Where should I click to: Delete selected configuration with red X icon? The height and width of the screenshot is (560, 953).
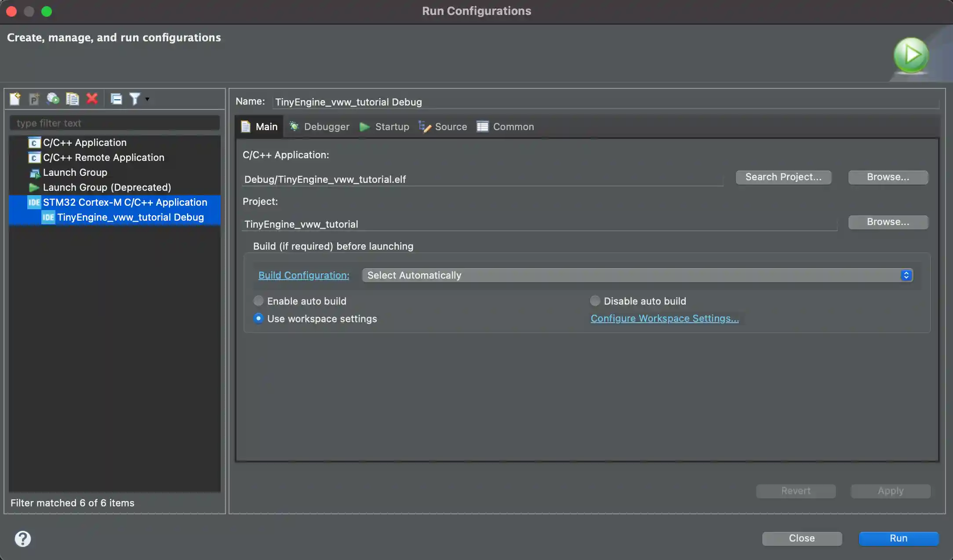tap(92, 99)
